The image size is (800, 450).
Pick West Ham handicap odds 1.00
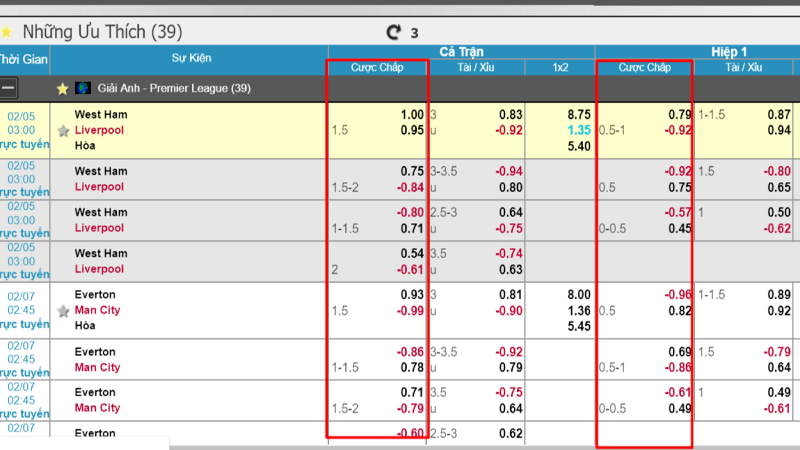pyautogui.click(x=411, y=115)
